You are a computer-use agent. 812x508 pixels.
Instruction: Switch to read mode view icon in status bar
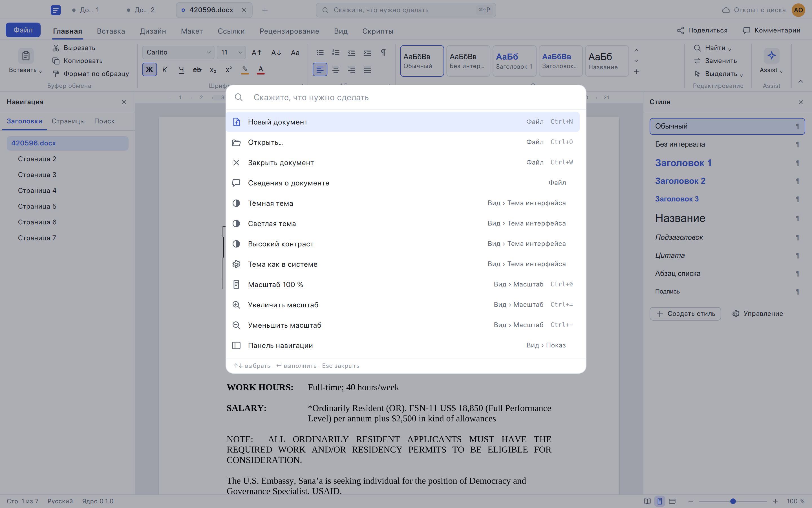click(647, 501)
